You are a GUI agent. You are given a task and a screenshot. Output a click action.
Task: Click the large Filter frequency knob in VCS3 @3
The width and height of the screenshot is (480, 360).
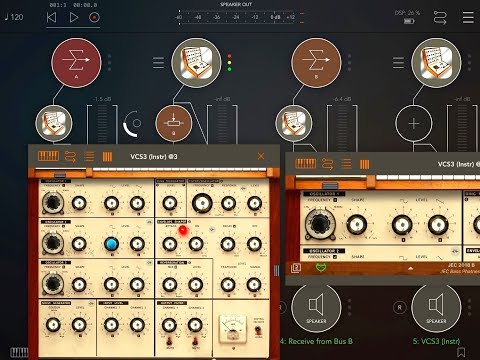coord(202,203)
